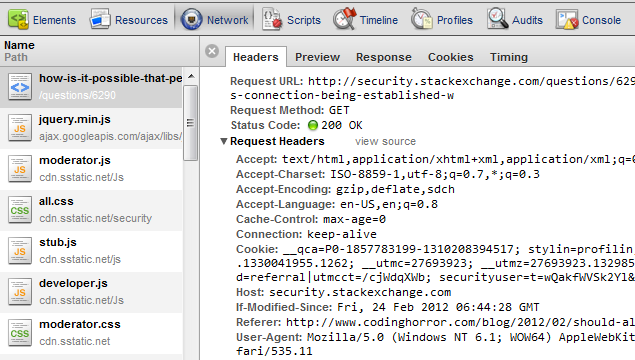Viewport: 635px width, 360px height.
Task: Open the Cookies tab
Action: (x=450, y=57)
